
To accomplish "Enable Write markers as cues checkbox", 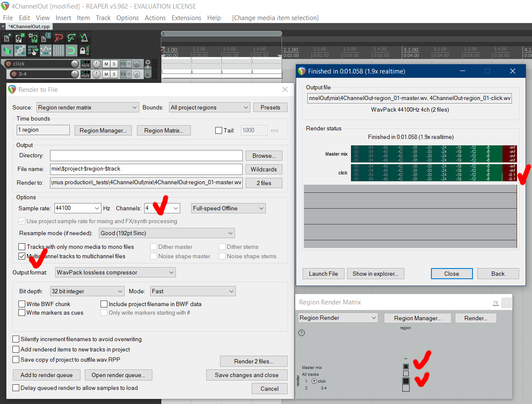I will tap(22, 313).
